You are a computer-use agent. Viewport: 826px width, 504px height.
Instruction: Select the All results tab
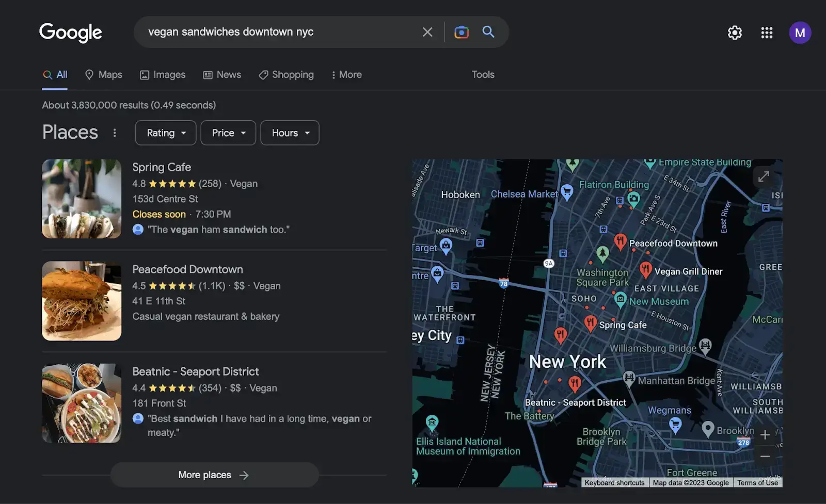click(55, 75)
